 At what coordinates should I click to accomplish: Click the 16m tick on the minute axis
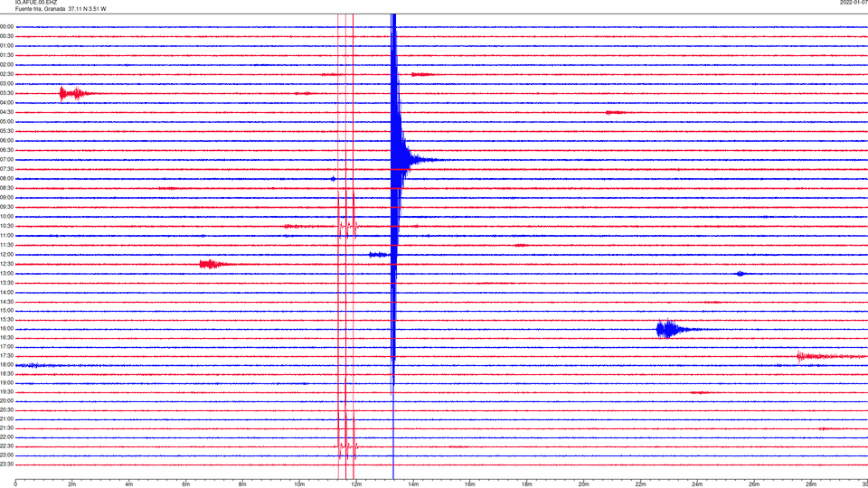click(470, 484)
